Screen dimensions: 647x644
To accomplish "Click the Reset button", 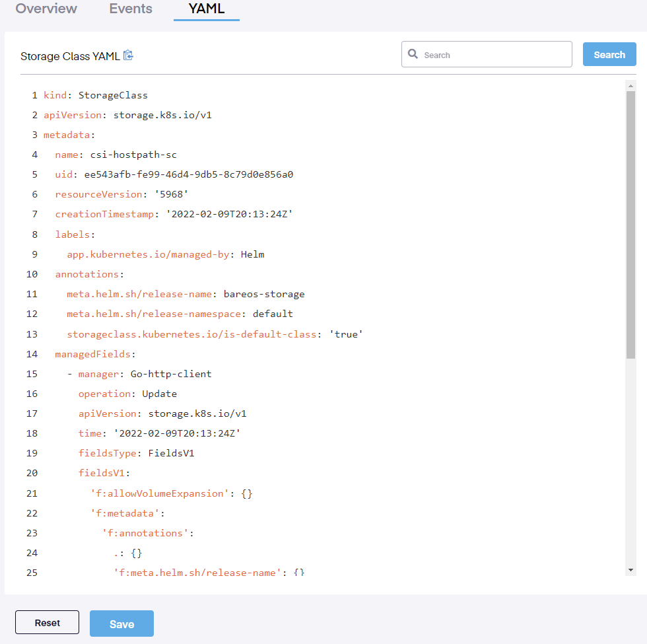I will [47, 622].
